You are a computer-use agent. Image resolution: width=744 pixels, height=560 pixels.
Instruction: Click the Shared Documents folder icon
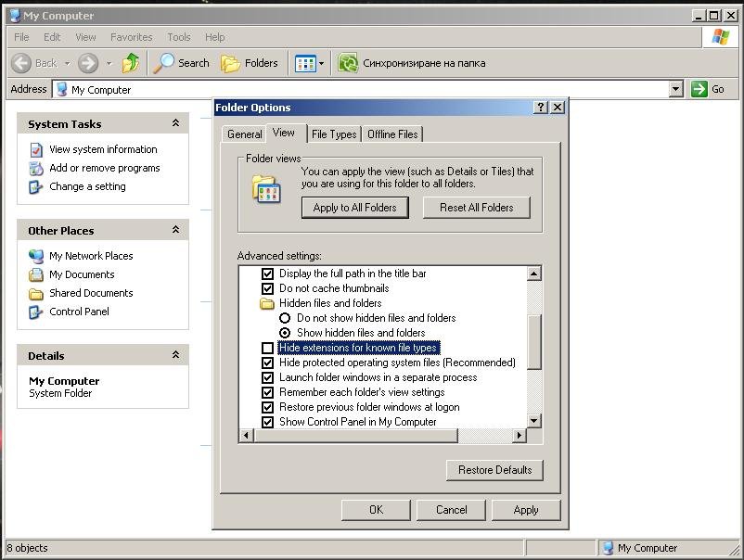(36, 294)
